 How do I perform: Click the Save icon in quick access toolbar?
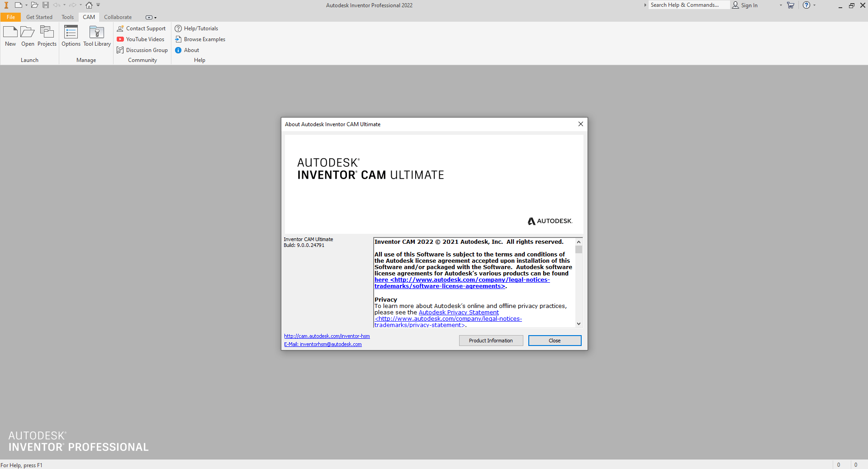click(x=46, y=5)
